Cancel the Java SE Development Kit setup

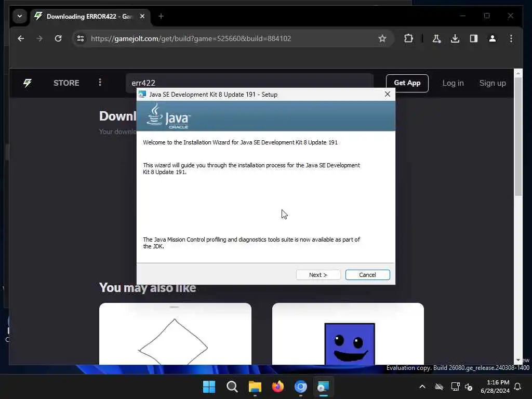click(x=367, y=275)
